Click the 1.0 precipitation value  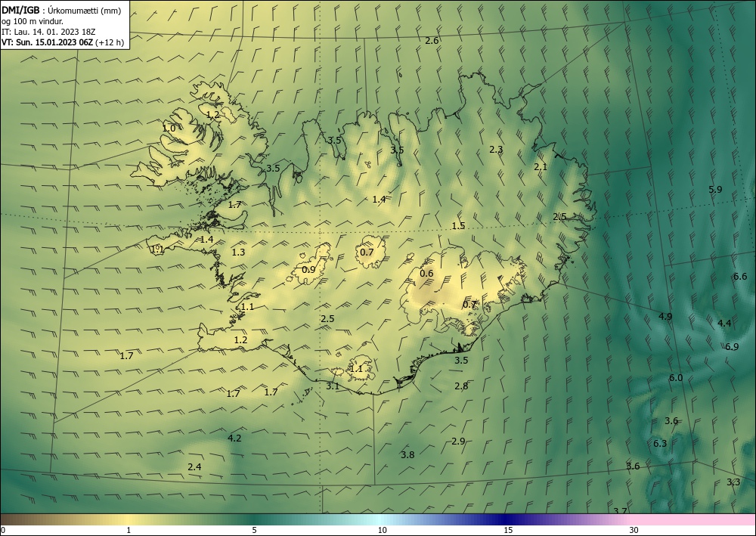point(169,129)
